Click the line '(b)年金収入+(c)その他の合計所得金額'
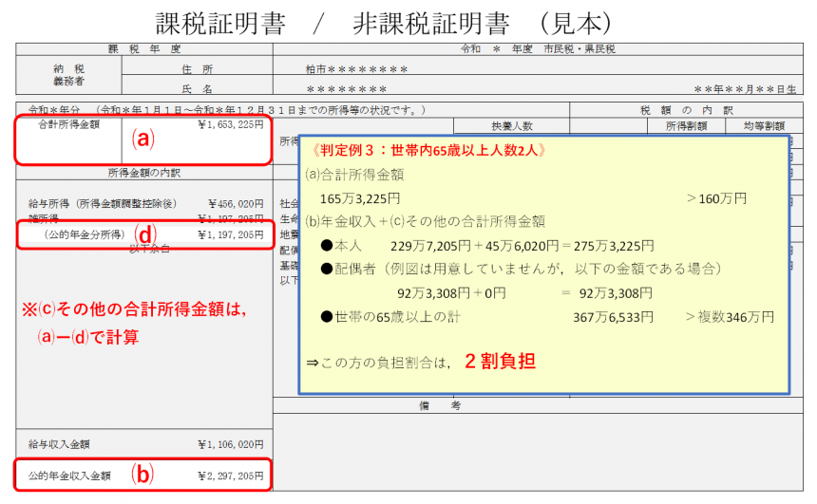This screenshot has height=504, width=817. click(x=426, y=222)
